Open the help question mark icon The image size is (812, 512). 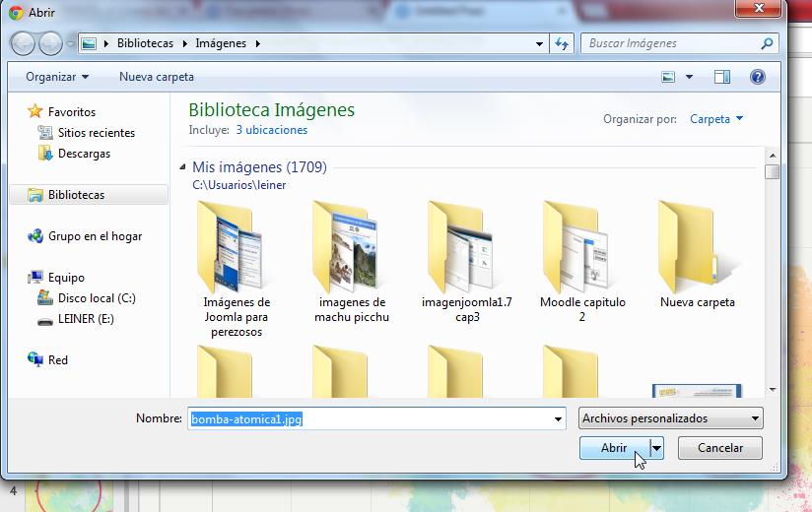point(757,77)
